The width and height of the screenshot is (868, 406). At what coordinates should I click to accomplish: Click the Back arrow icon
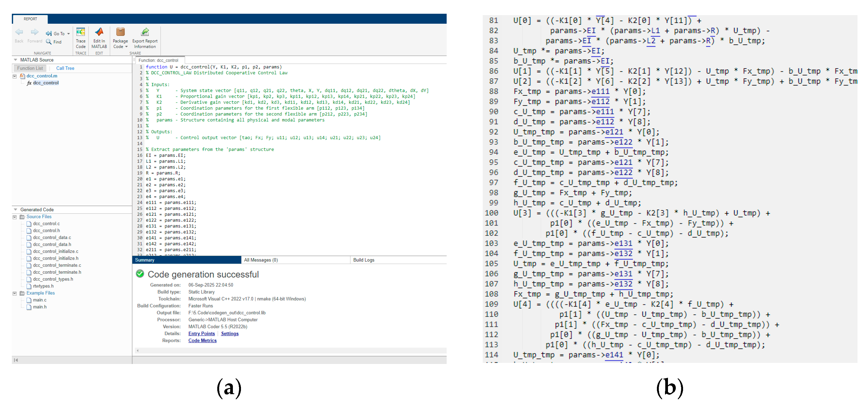(19, 32)
